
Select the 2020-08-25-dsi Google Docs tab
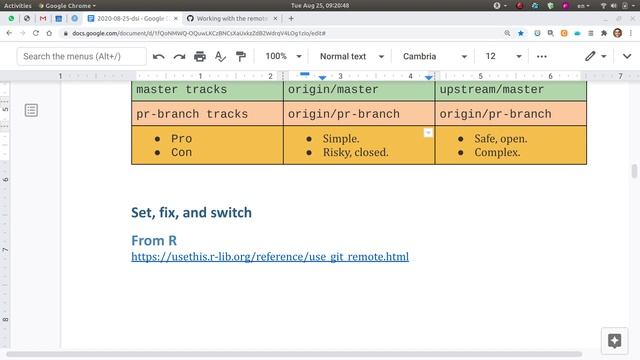click(133, 18)
